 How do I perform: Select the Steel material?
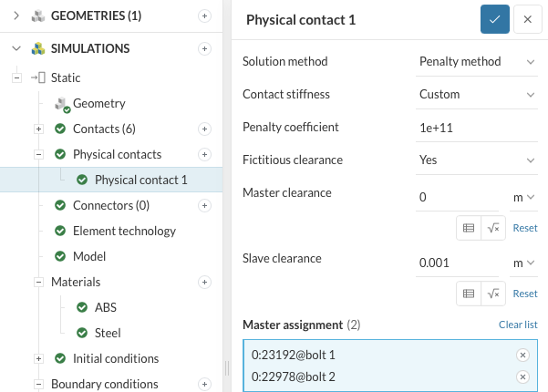[108, 333]
